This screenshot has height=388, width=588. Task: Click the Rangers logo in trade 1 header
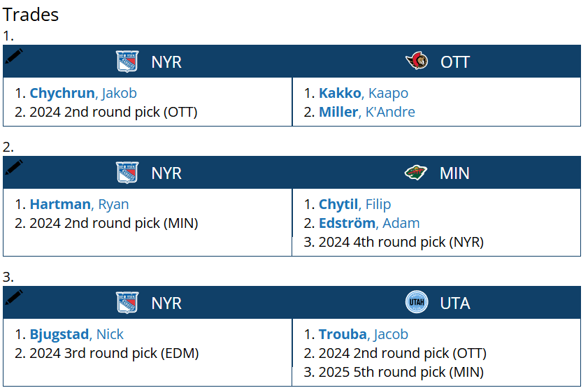coord(127,62)
